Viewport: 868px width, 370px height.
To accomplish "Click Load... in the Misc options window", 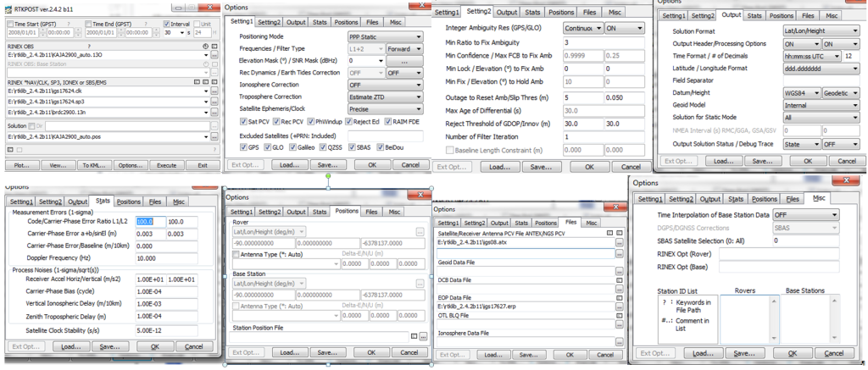I will click(703, 353).
